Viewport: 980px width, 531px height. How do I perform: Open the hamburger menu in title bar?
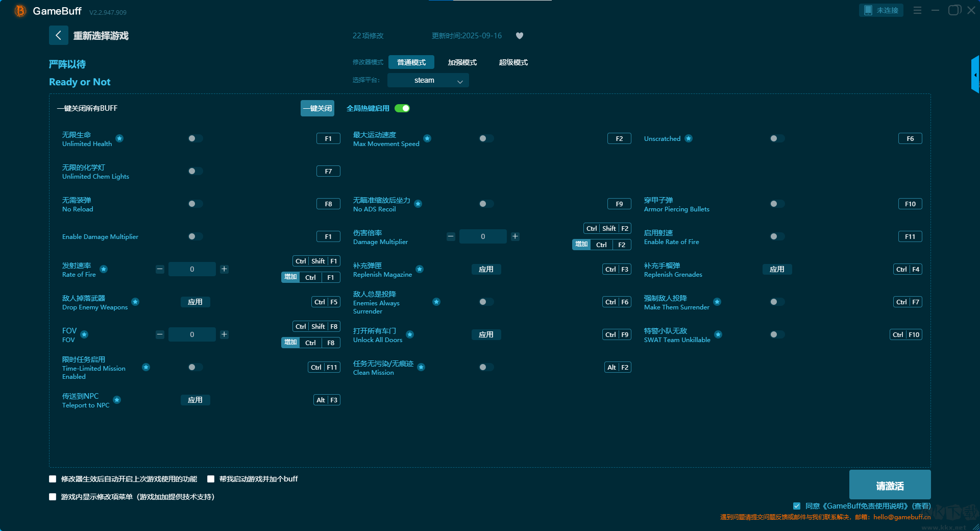(917, 10)
